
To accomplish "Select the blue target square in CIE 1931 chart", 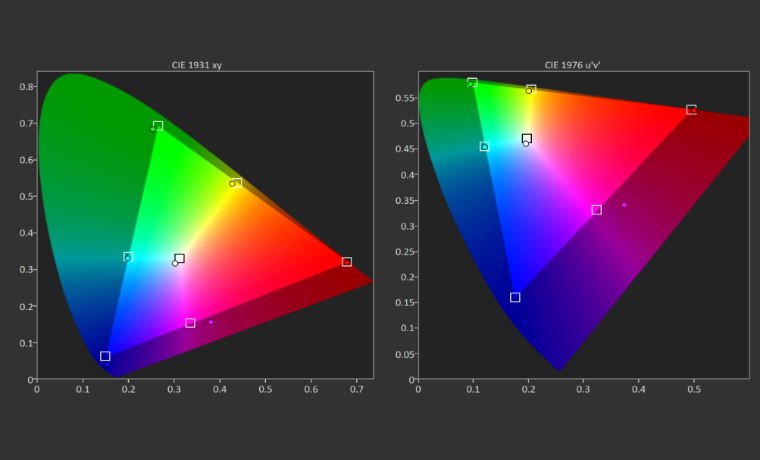I will point(105,356).
